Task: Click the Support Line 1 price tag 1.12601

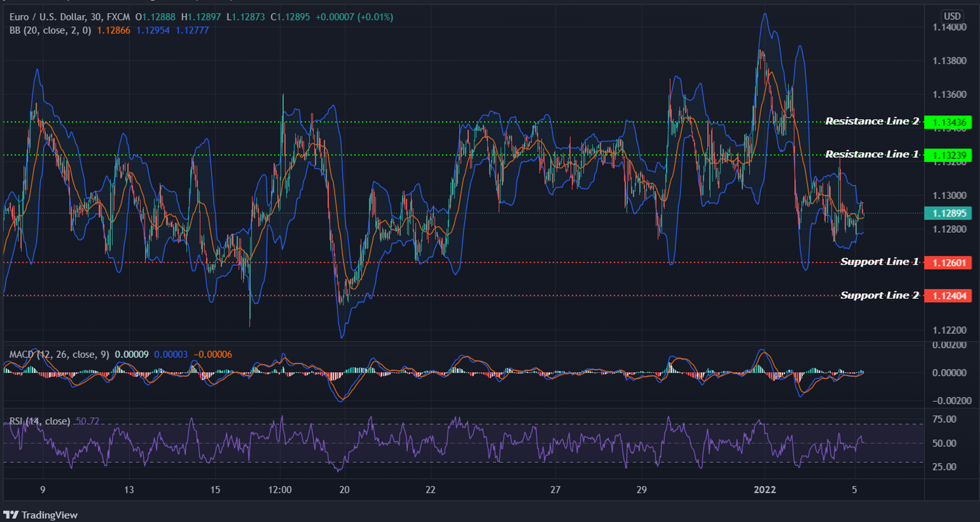Action: pyautogui.click(x=950, y=262)
